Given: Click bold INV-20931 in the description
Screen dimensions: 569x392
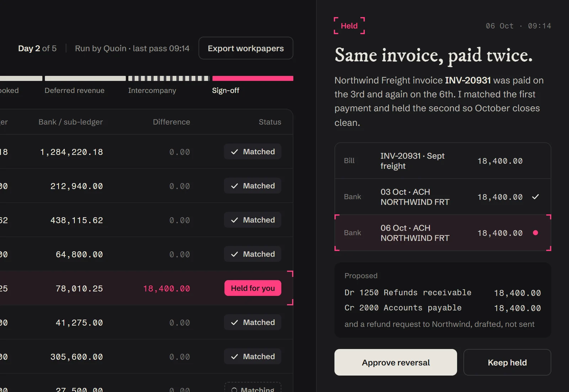Looking at the screenshot, I should click(468, 80).
